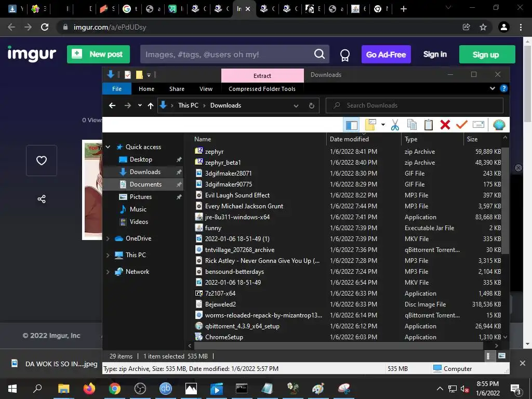The image size is (532, 399).
Task: Click the Sign up button
Action: point(487,54)
